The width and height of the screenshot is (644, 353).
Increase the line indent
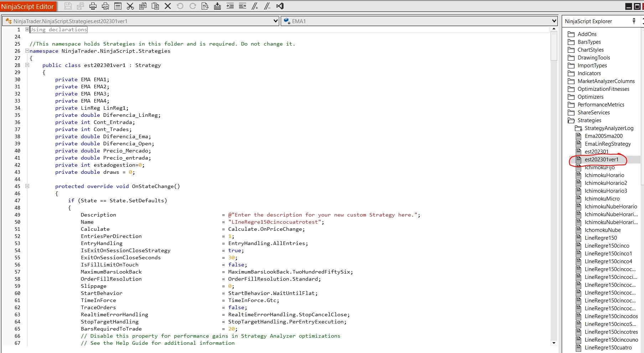tap(243, 6)
